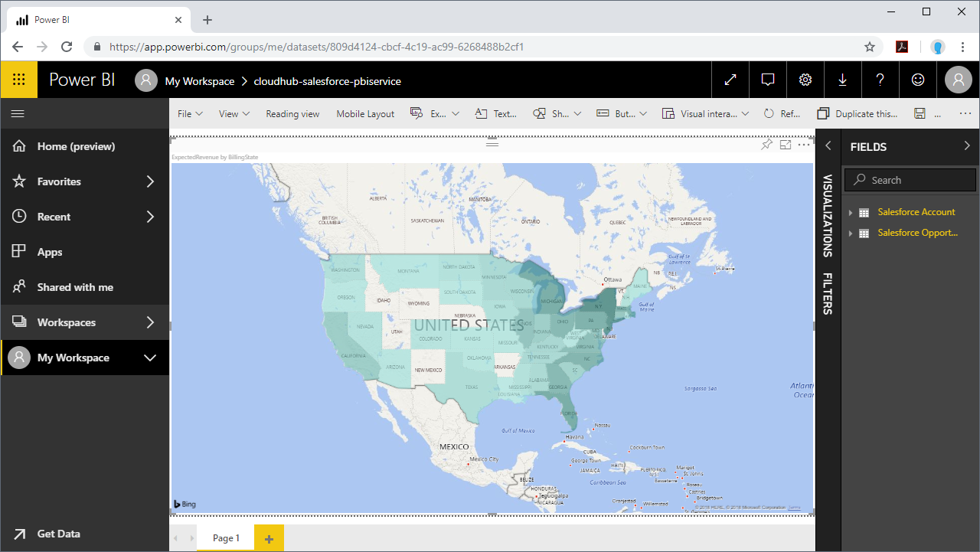Viewport: 980px width, 552px height.
Task: Open a new browser tab
Action: (207, 20)
